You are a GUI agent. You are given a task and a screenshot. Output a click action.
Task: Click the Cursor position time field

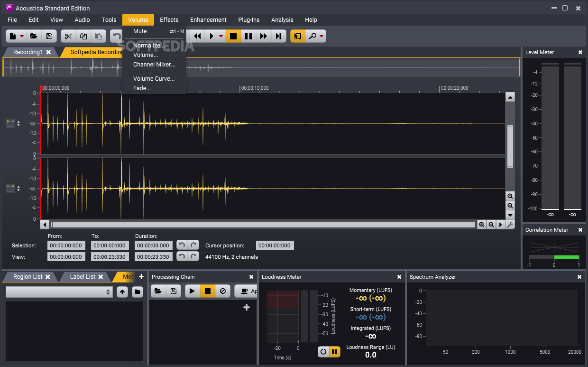pyautogui.click(x=275, y=245)
